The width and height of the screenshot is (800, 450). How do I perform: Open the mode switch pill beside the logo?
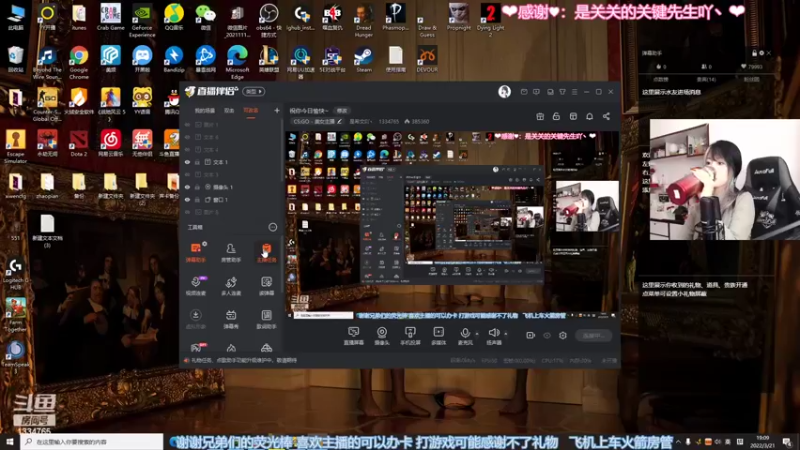point(254,91)
